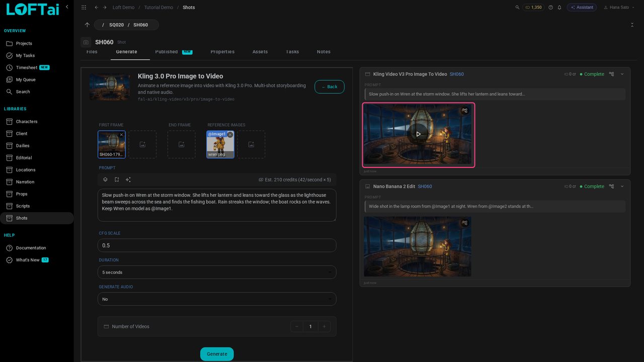Open the Hana Sato user menu

619,8
